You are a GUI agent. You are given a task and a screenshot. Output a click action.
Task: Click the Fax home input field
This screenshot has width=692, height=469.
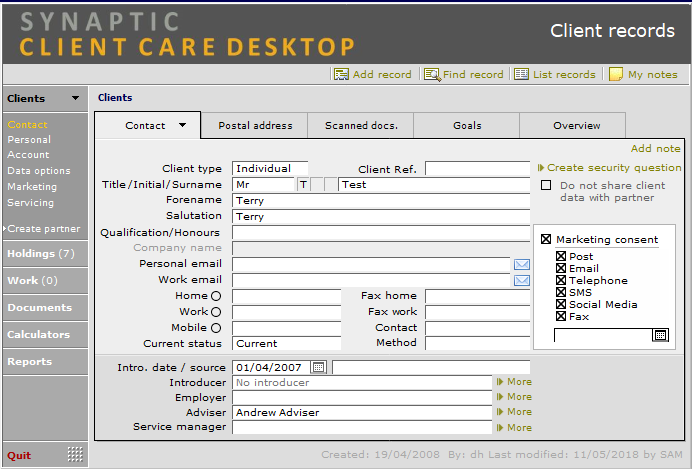(478, 296)
